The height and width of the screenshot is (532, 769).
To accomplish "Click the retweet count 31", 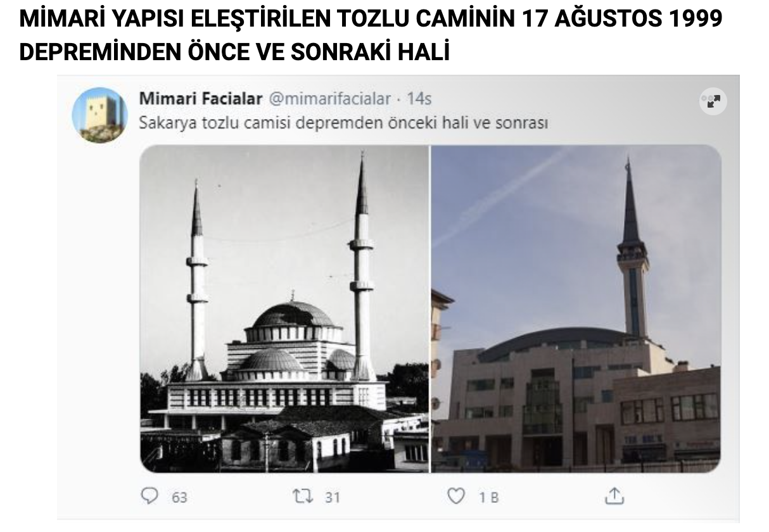I will (x=333, y=497).
